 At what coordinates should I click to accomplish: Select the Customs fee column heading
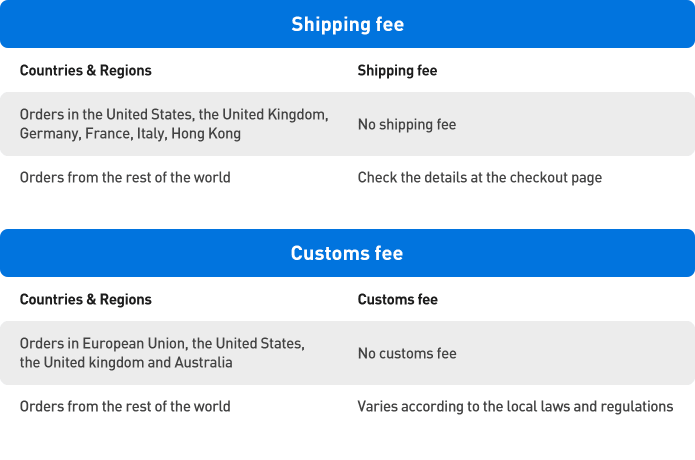(x=398, y=300)
